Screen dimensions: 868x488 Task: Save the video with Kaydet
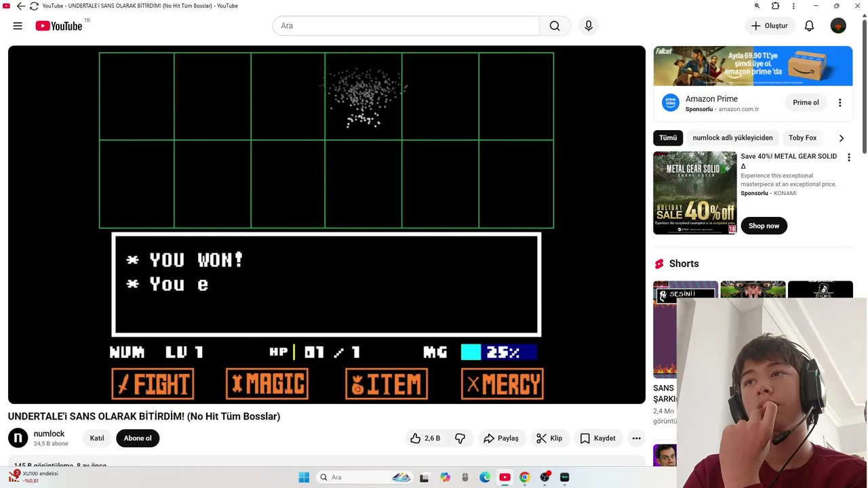tap(598, 439)
